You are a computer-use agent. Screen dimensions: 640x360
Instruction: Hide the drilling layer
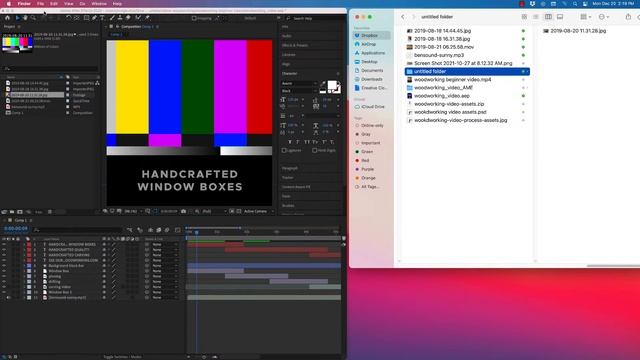(x=4, y=281)
